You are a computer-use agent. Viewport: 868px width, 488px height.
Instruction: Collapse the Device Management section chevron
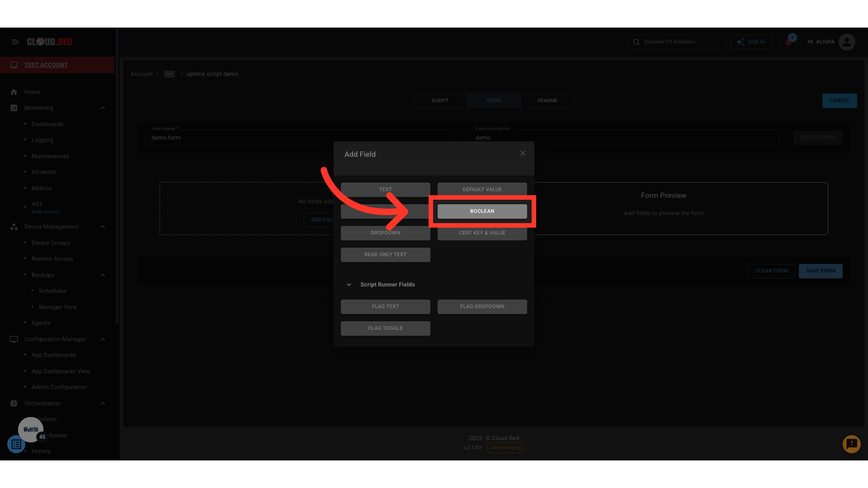tap(103, 227)
